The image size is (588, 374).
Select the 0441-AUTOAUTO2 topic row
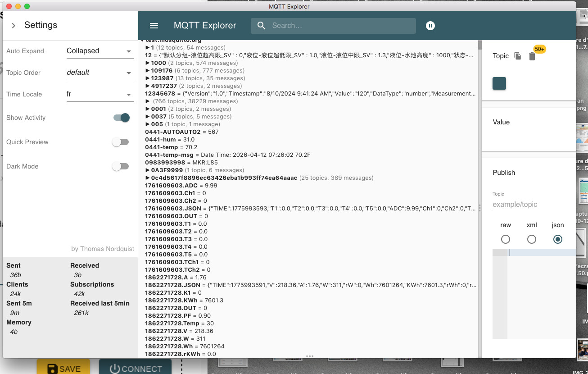pyautogui.click(x=182, y=132)
